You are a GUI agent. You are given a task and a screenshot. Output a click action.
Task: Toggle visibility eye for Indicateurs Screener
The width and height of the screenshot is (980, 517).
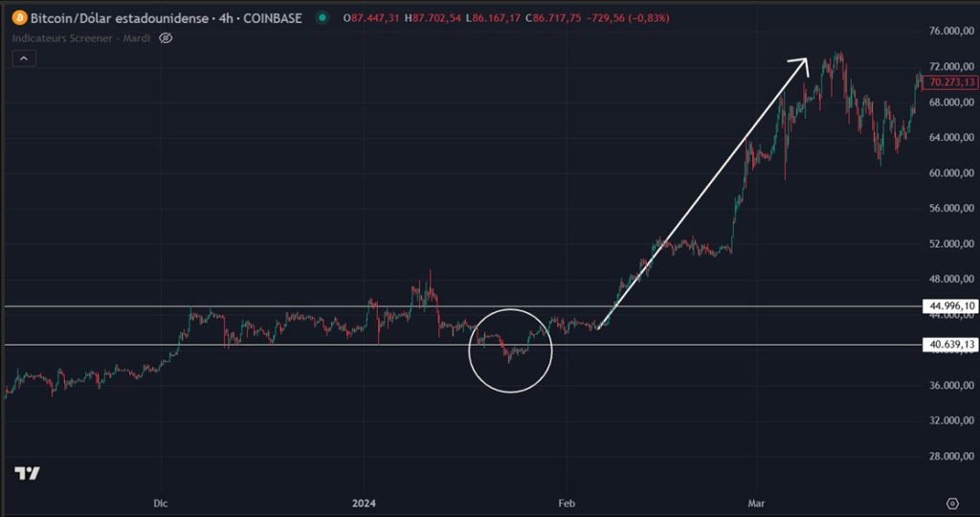[x=166, y=38]
